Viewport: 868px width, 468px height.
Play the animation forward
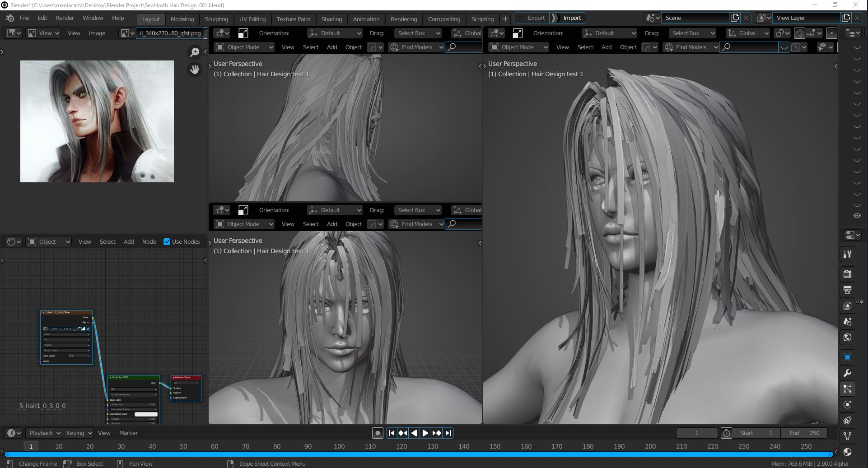(425, 433)
